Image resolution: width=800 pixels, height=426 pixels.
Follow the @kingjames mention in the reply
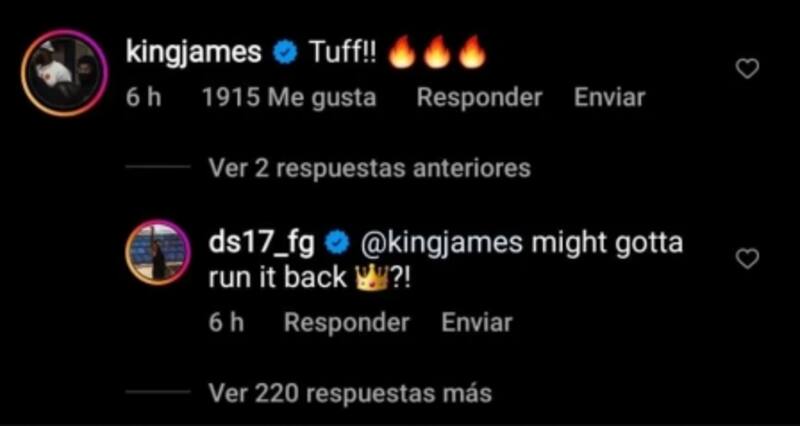(x=441, y=244)
